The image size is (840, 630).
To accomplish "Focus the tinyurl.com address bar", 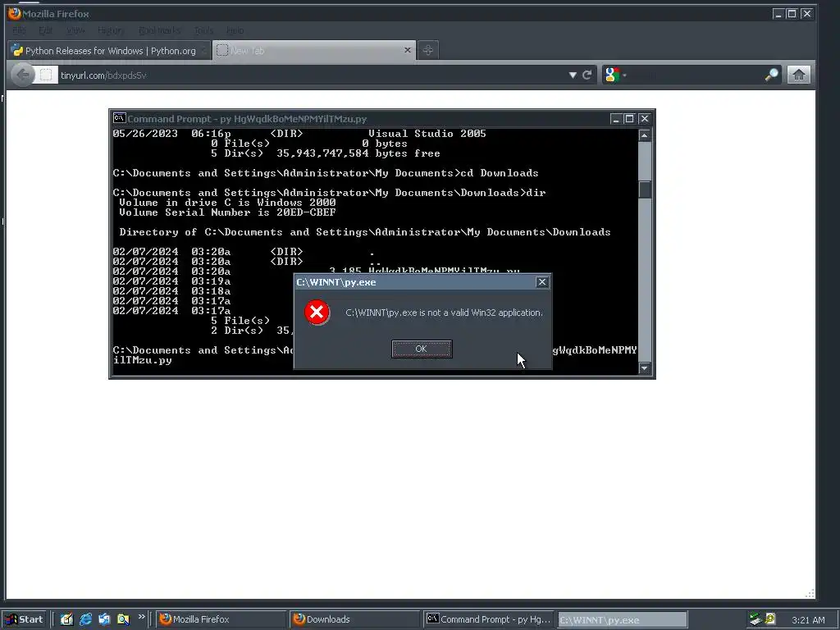I will click(x=311, y=75).
